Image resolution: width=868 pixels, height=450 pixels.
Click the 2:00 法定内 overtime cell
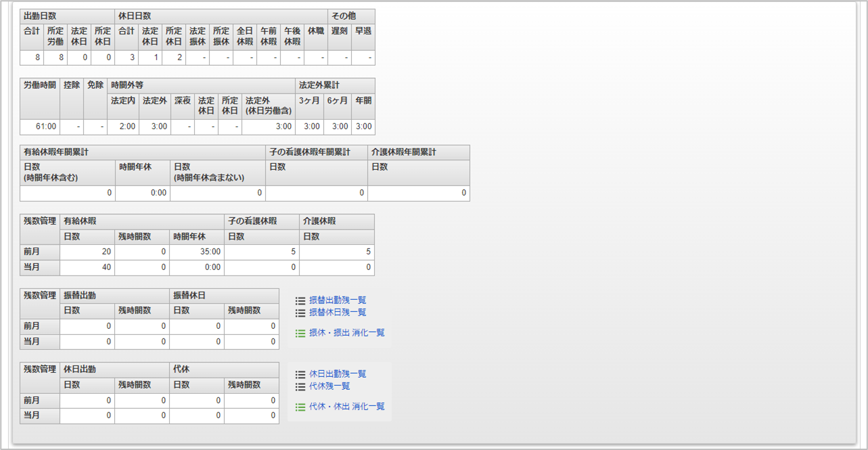(x=123, y=127)
